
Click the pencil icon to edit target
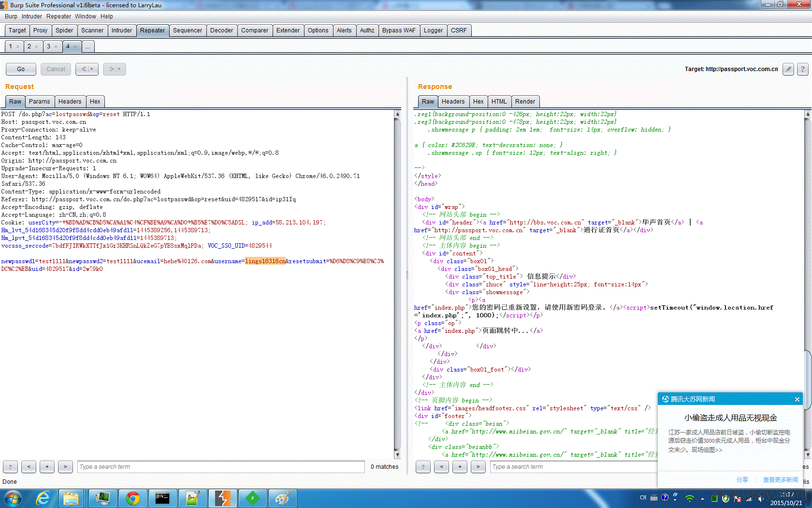[788, 69]
